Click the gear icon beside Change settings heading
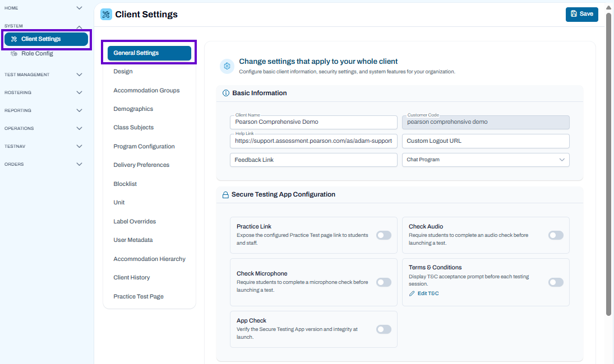The width and height of the screenshot is (614, 364). tap(227, 66)
